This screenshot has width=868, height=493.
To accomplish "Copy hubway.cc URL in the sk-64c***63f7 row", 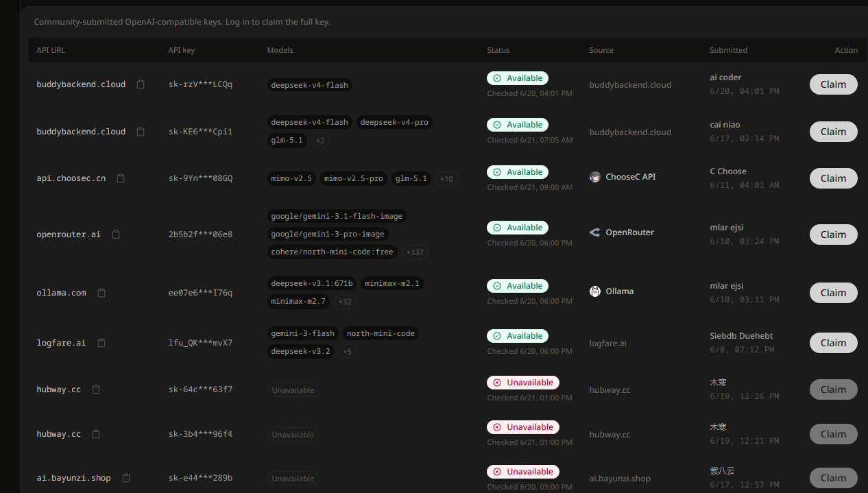I will pyautogui.click(x=96, y=389).
